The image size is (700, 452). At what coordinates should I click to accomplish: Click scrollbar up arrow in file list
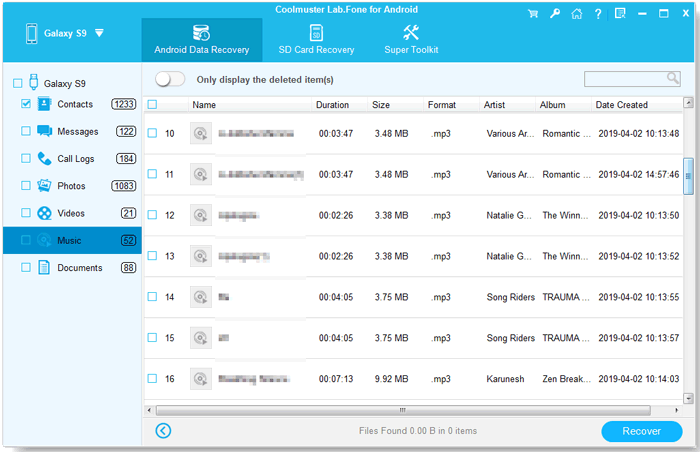(688, 103)
